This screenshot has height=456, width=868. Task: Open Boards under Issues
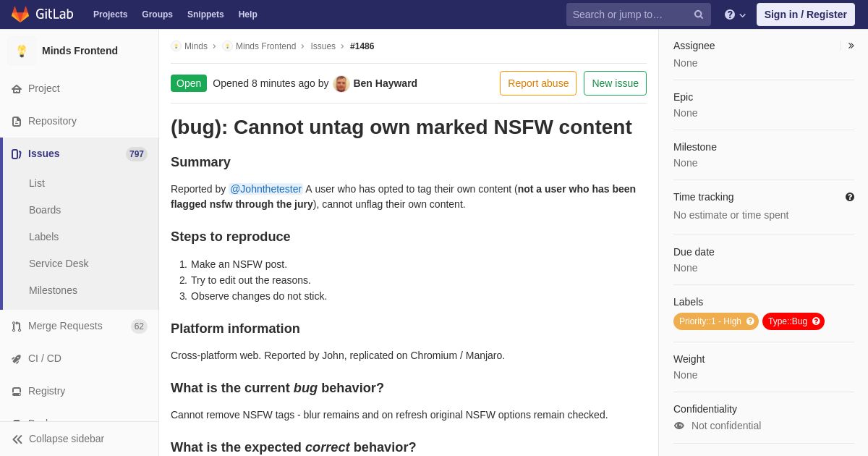tap(45, 210)
